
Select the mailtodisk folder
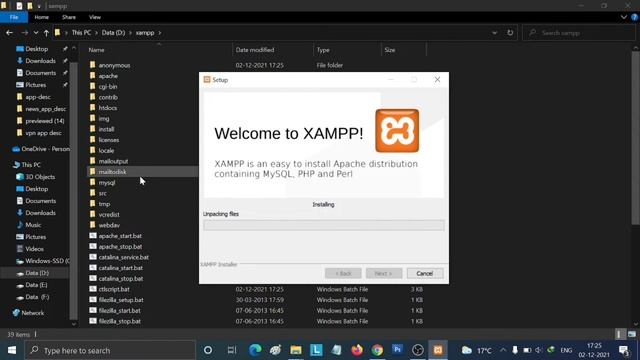pyautogui.click(x=112, y=172)
